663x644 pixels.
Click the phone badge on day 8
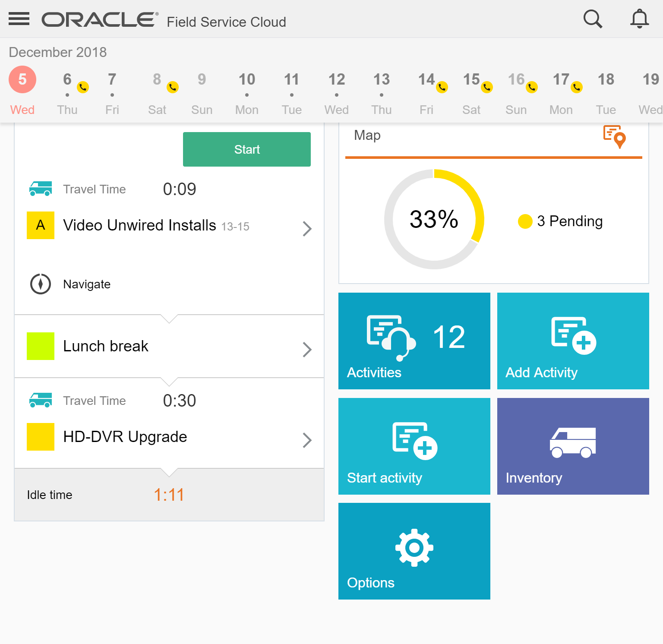[x=173, y=87]
